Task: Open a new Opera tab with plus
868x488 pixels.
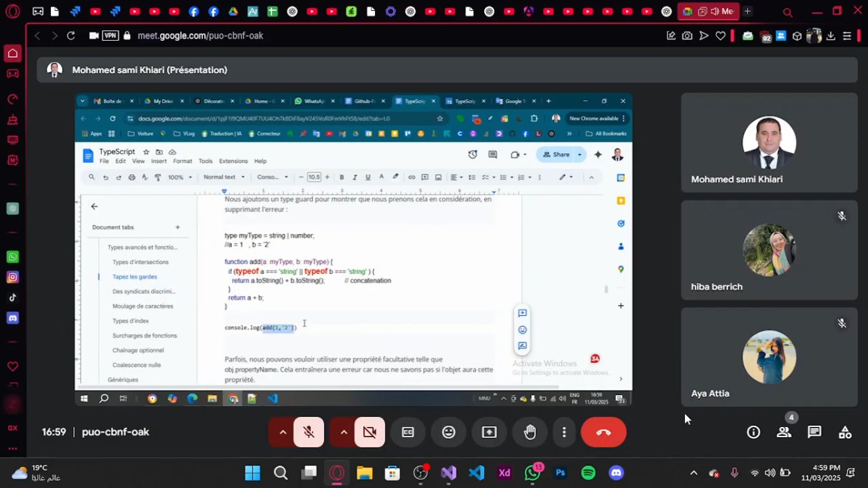Action: click(x=748, y=11)
